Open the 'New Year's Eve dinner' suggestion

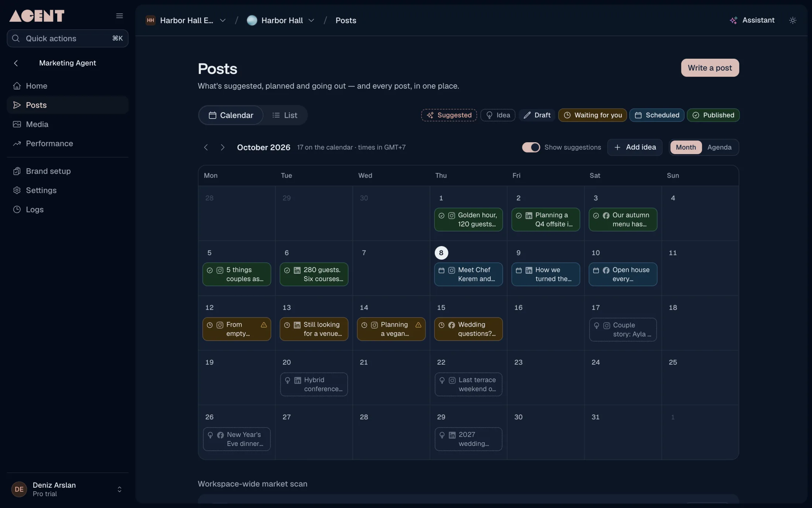click(x=237, y=439)
